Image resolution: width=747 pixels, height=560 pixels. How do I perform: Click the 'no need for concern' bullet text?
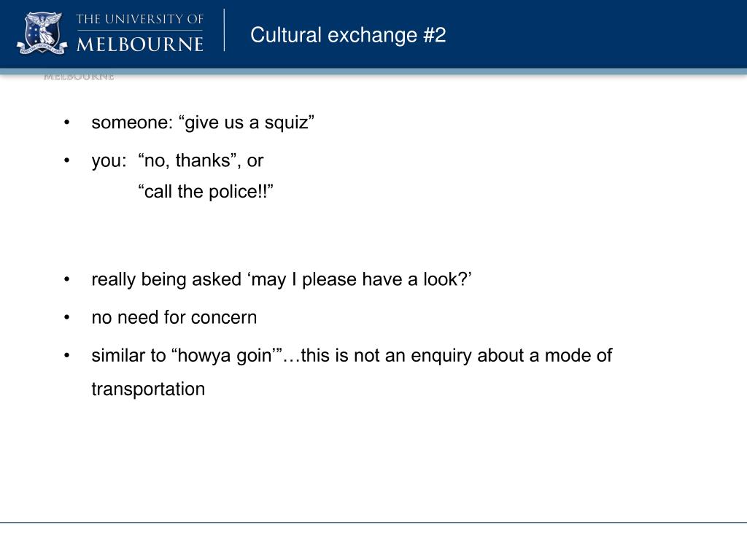(174, 317)
